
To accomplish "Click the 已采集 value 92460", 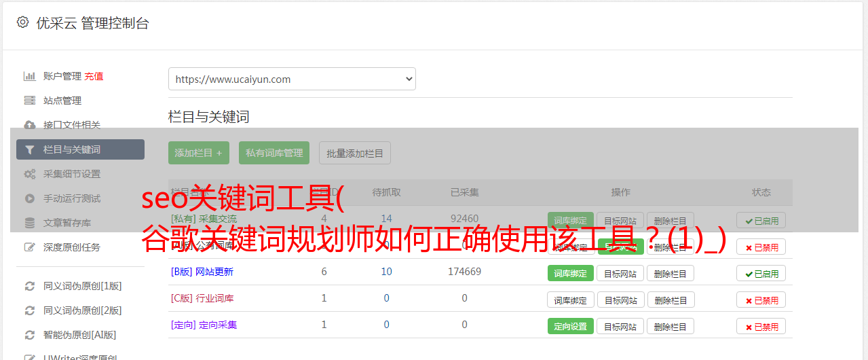I will (464, 219).
